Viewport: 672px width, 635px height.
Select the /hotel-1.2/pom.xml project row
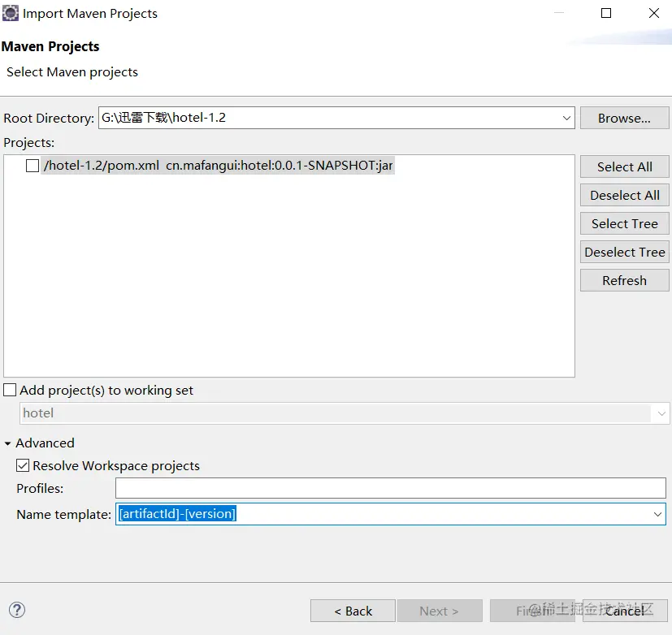tap(218, 166)
